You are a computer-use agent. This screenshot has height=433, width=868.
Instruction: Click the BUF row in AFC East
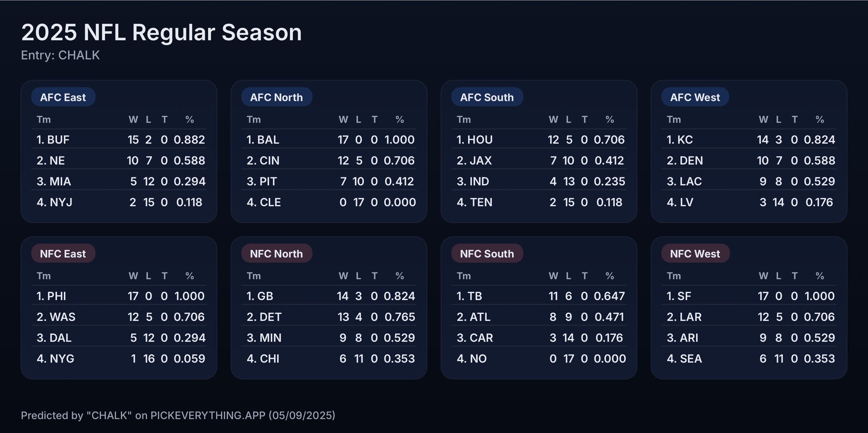(x=119, y=140)
